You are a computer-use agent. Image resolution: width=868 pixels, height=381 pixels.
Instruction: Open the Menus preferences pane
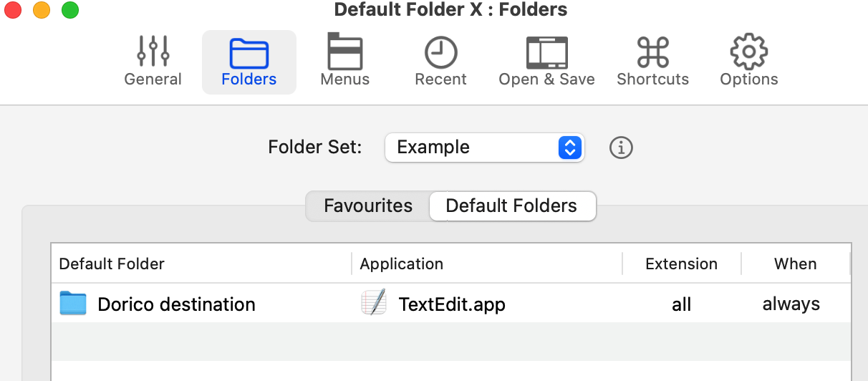click(x=345, y=62)
